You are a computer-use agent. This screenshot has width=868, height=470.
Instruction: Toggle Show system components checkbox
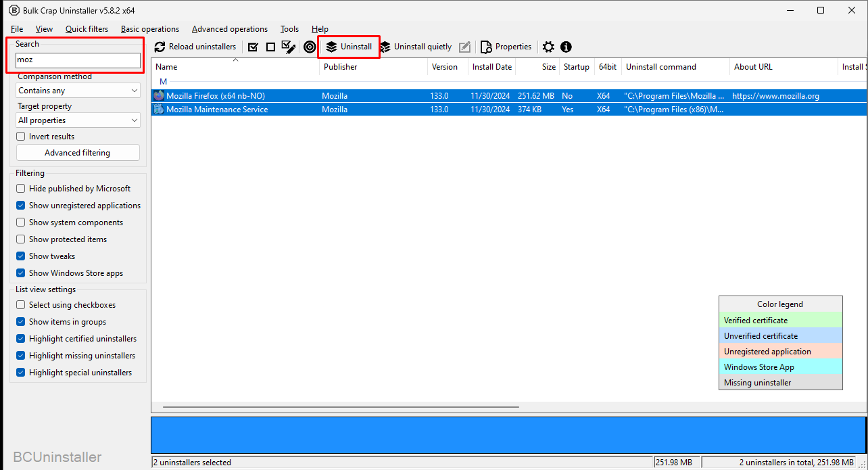[21, 222]
